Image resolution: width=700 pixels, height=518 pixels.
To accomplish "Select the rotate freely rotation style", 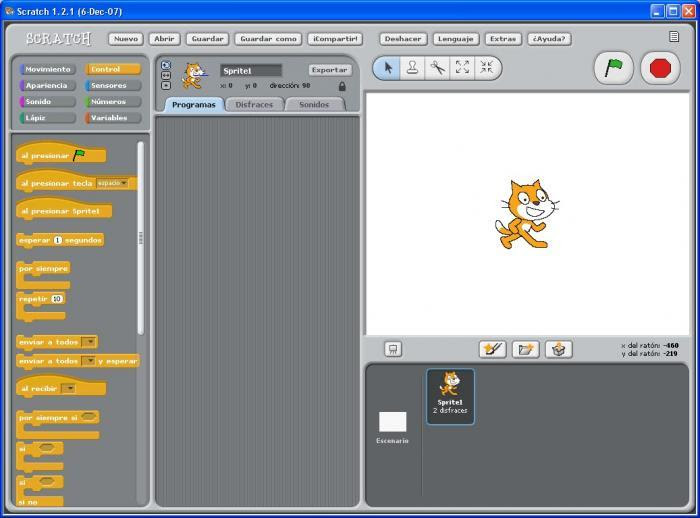I will 166,65.
